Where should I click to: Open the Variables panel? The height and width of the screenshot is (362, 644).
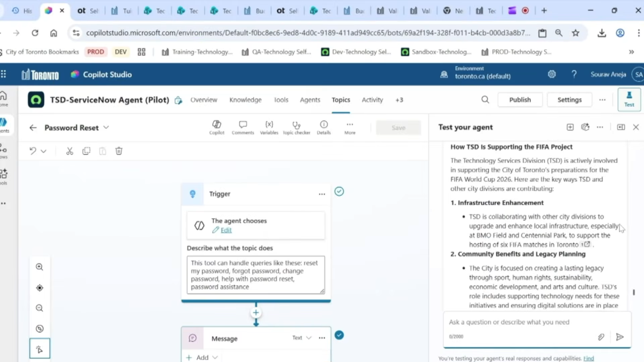click(x=269, y=128)
